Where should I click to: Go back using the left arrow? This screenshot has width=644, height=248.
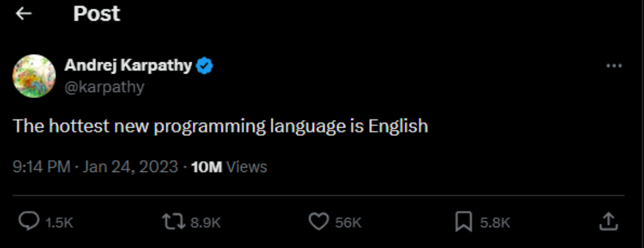click(24, 14)
